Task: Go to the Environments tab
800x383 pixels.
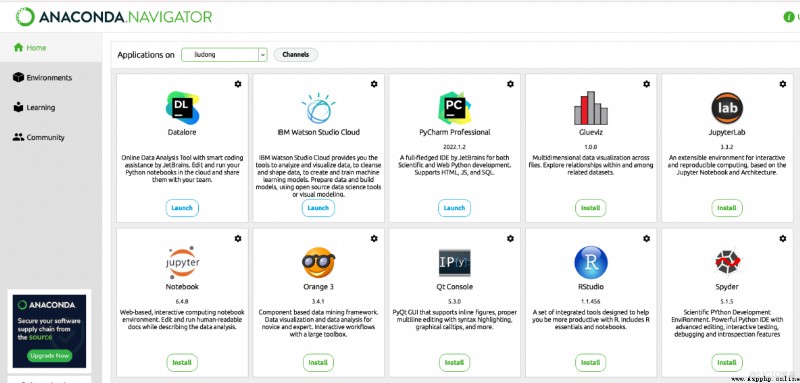Action: pos(43,78)
